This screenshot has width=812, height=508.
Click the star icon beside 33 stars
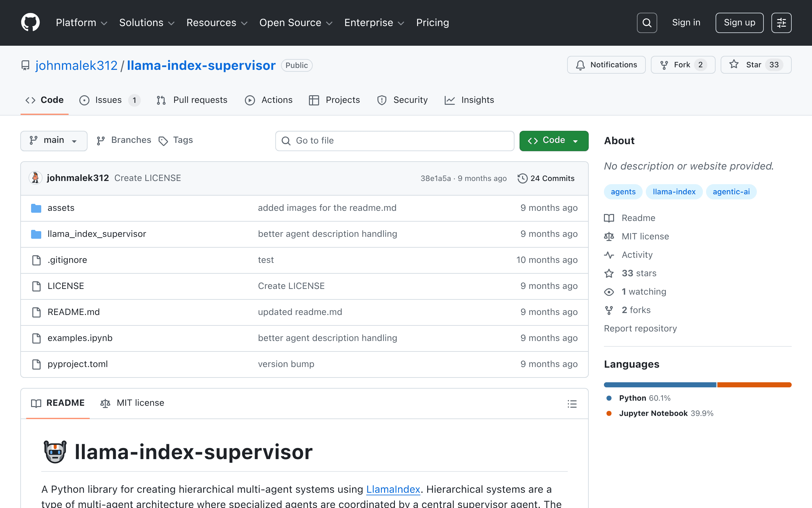coord(609,273)
